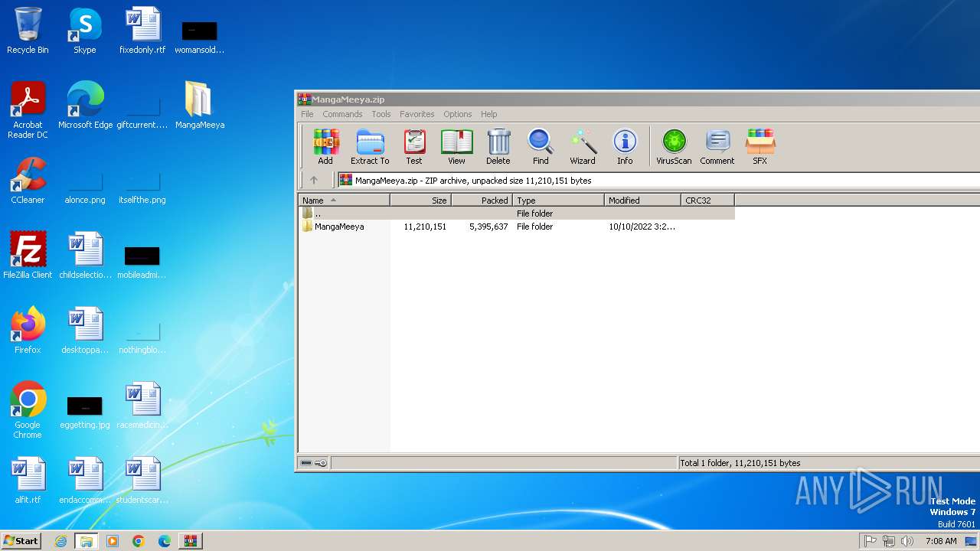Show archive Info

(625, 146)
